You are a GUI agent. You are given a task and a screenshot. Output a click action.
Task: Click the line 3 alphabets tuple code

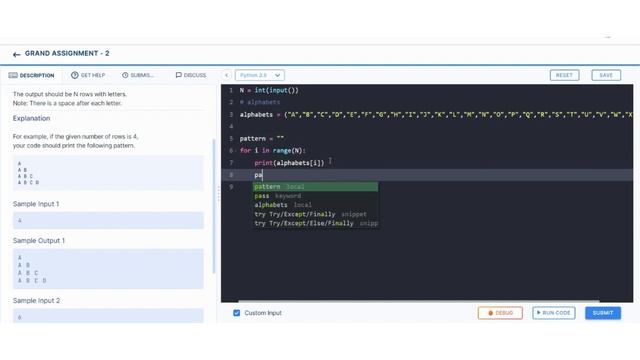pos(436,115)
